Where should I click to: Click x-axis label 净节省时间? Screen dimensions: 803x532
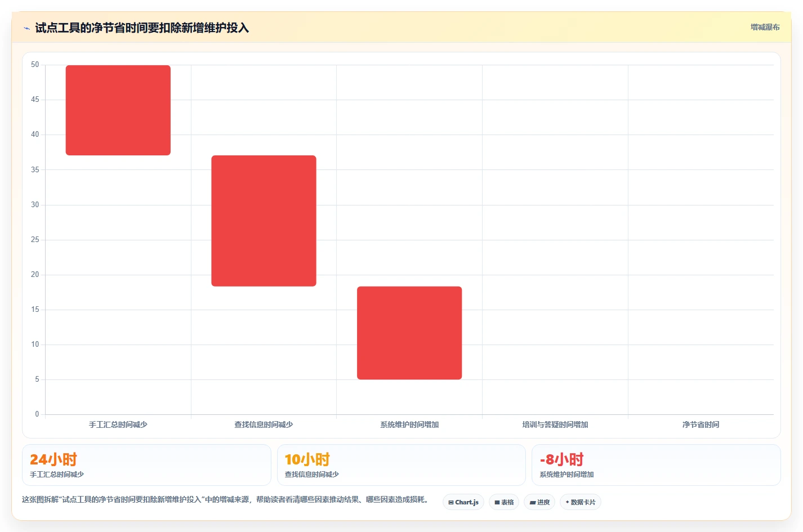pyautogui.click(x=701, y=424)
